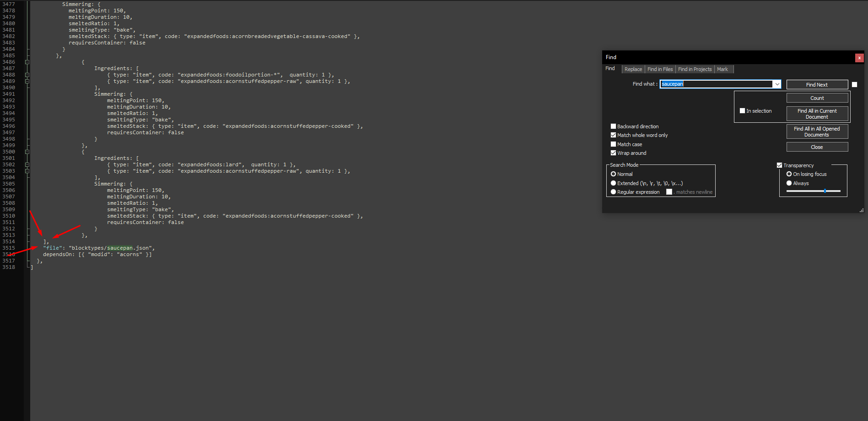Open the Find what history dropdown
The width and height of the screenshot is (868, 421).
776,84
